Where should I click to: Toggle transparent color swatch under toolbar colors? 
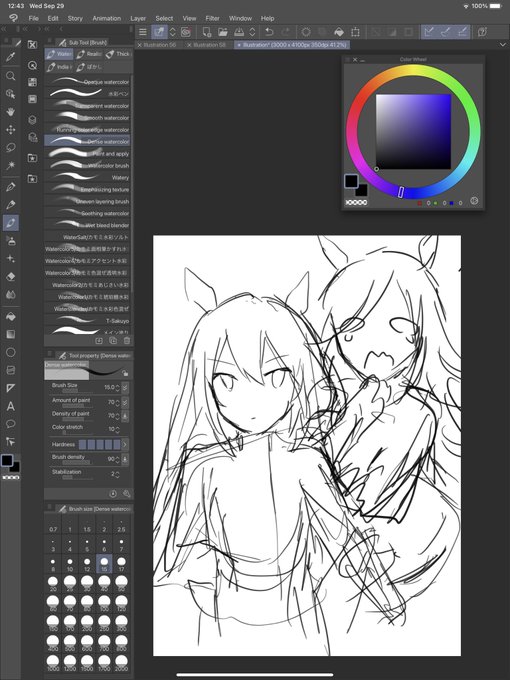click(x=11, y=477)
